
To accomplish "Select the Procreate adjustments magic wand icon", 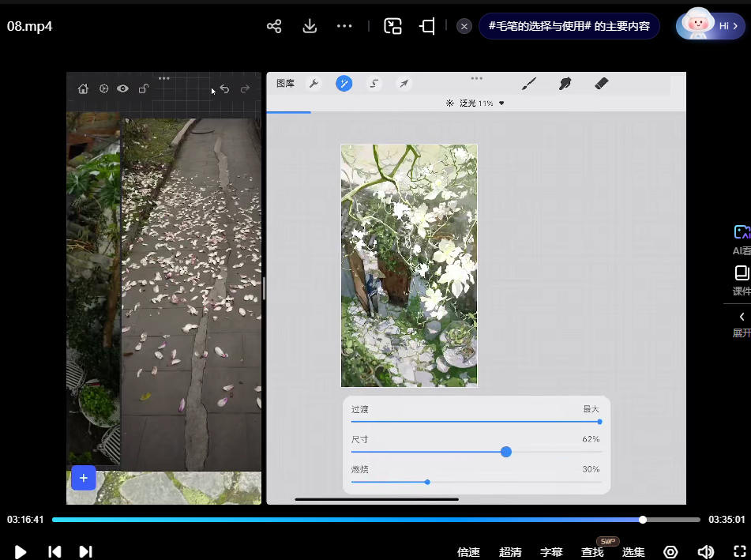I will (x=344, y=84).
